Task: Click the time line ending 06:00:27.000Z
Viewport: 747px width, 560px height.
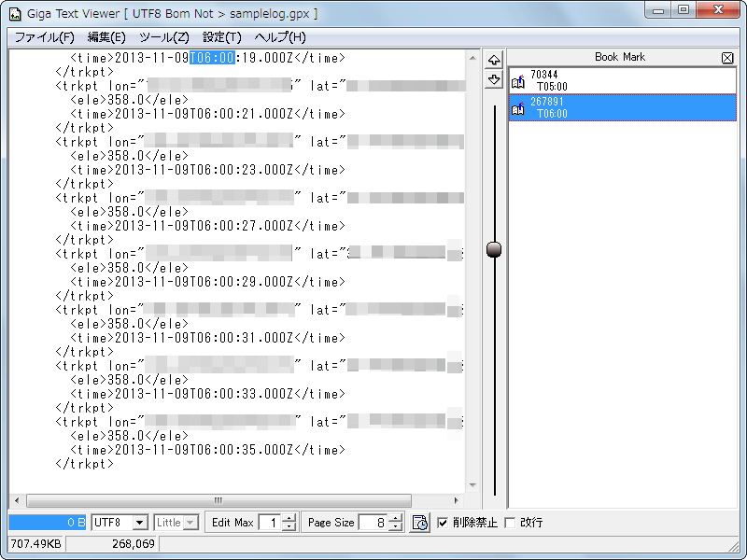Action: point(207,226)
